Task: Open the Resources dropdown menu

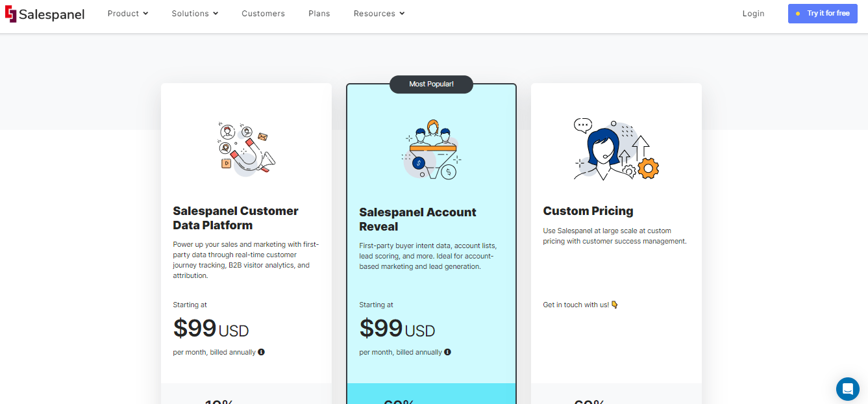Action: [x=378, y=13]
